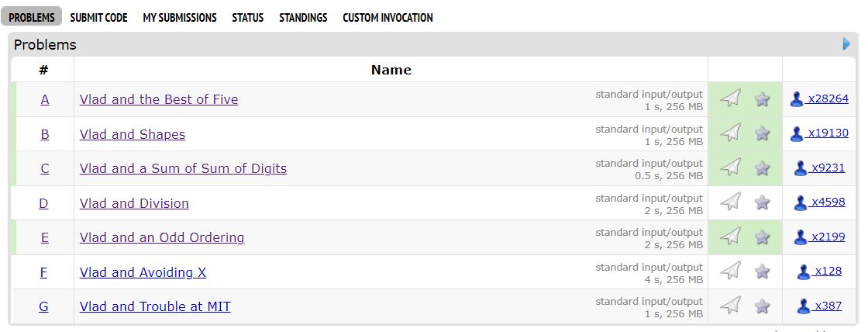Viewport: 868px width, 332px height.
Task: Submit icon next to Vlad and Shapes
Action: 730,133
